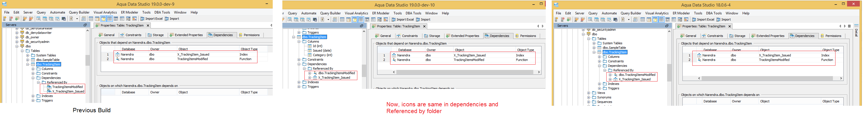
Task: Click the tab scroll-right arrow in dev-10 window
Action: (x=543, y=26)
